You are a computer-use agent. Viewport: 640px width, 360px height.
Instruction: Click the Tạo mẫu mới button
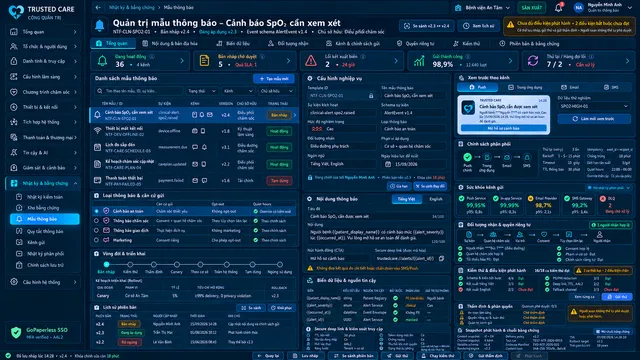[x=274, y=78]
